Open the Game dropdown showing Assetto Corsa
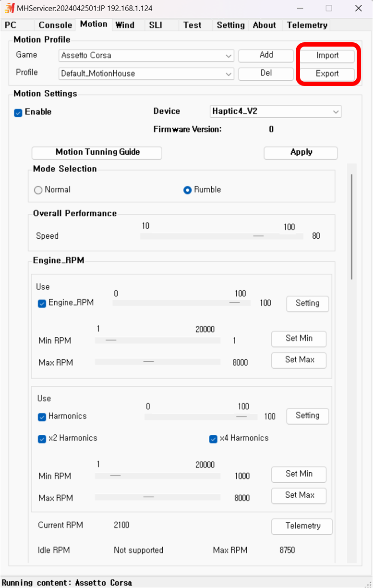This screenshot has width=374, height=588. [x=146, y=56]
